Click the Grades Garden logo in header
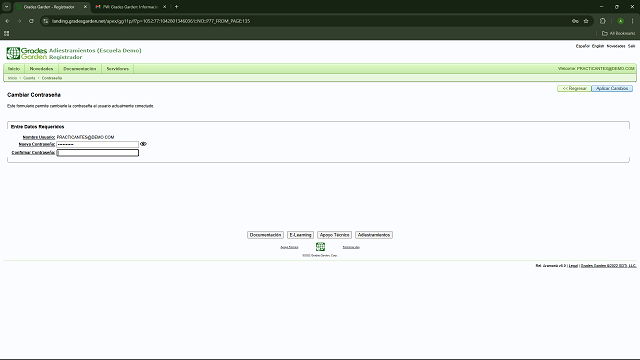Screen dimensions: 640x360 pos(27,53)
